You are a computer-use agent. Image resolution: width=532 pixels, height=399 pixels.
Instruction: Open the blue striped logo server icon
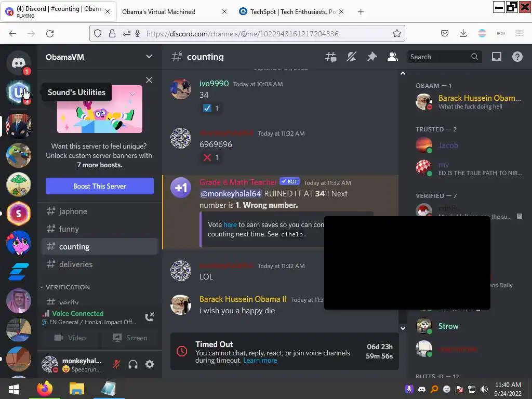[x=18, y=272]
